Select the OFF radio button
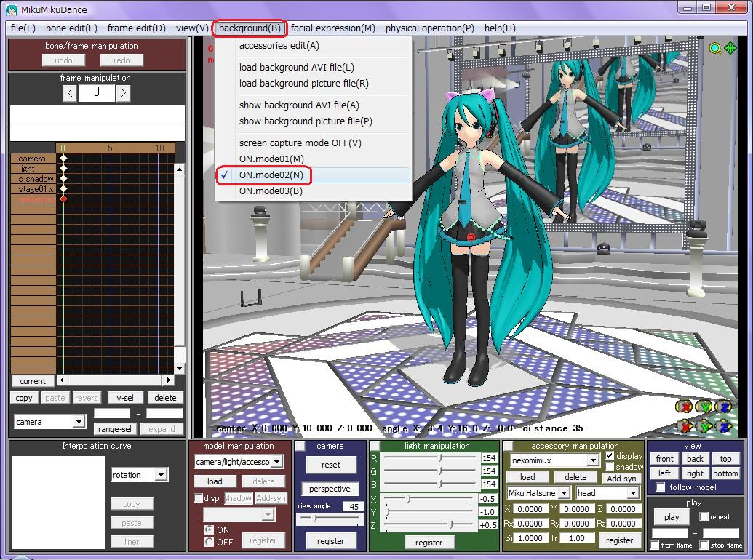 pyautogui.click(x=210, y=542)
